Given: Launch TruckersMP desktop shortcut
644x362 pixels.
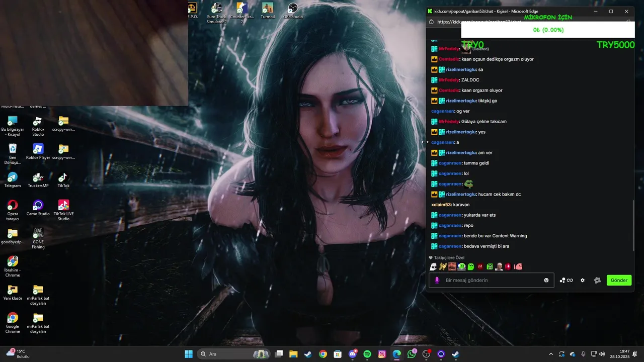Looking at the screenshot, I should point(38,180).
